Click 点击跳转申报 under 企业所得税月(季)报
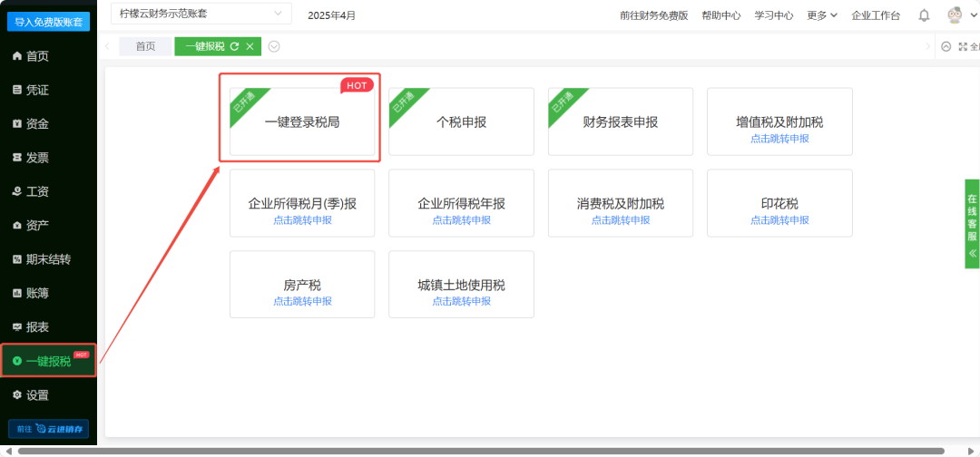 302,219
